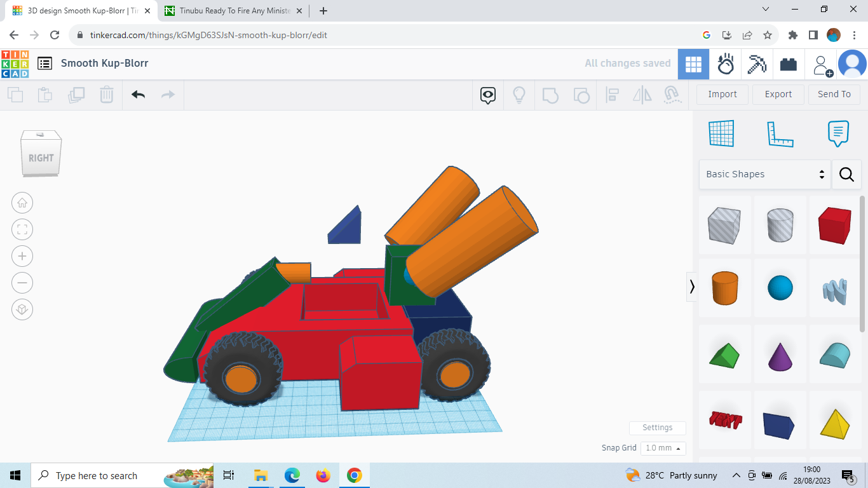This screenshot has height=488, width=868.
Task: Click the Export button
Action: (x=778, y=94)
